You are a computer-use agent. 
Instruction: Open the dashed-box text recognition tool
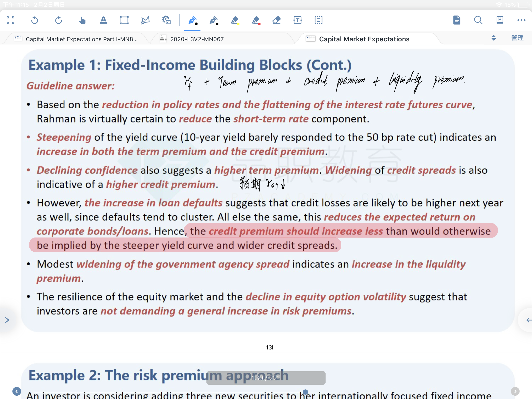(318, 20)
